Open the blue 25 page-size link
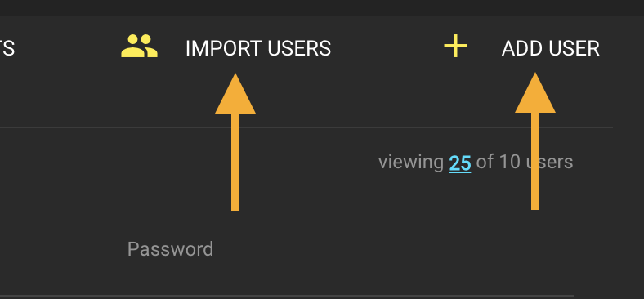The height and width of the screenshot is (299, 644). (460, 163)
